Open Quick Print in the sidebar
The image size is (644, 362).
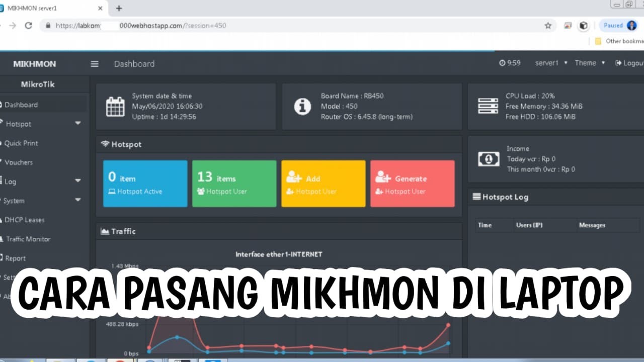point(43,143)
